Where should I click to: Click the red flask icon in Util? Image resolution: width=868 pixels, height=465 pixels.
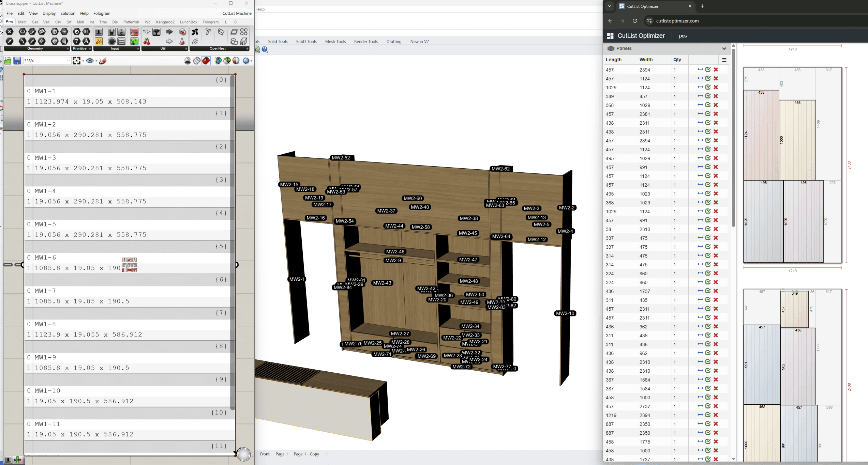[x=182, y=41]
